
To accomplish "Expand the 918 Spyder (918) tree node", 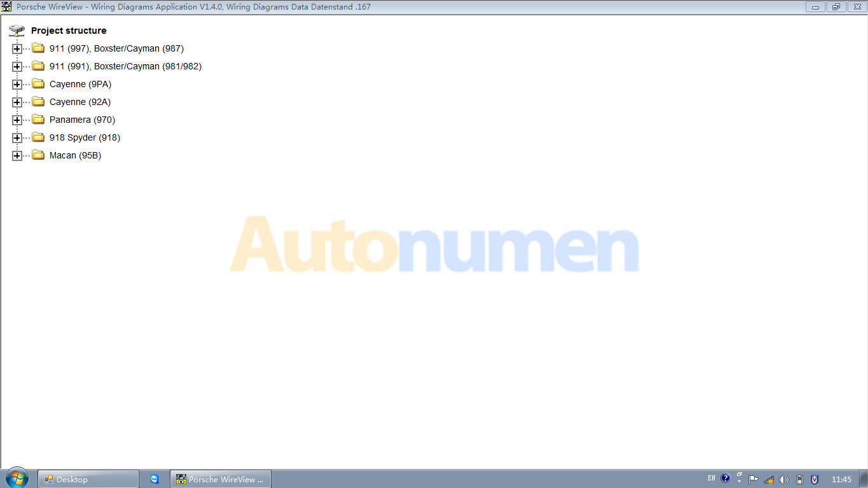I will [x=17, y=137].
